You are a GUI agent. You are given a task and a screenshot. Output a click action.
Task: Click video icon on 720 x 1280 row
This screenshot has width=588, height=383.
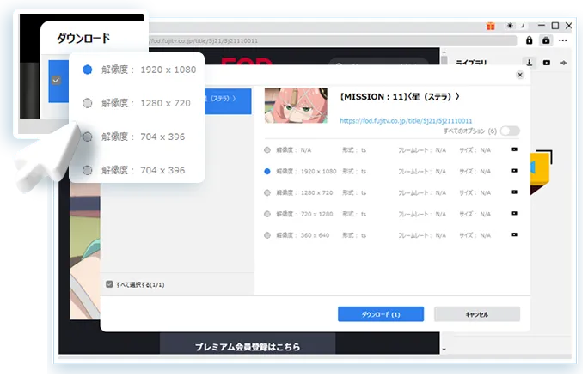click(514, 214)
